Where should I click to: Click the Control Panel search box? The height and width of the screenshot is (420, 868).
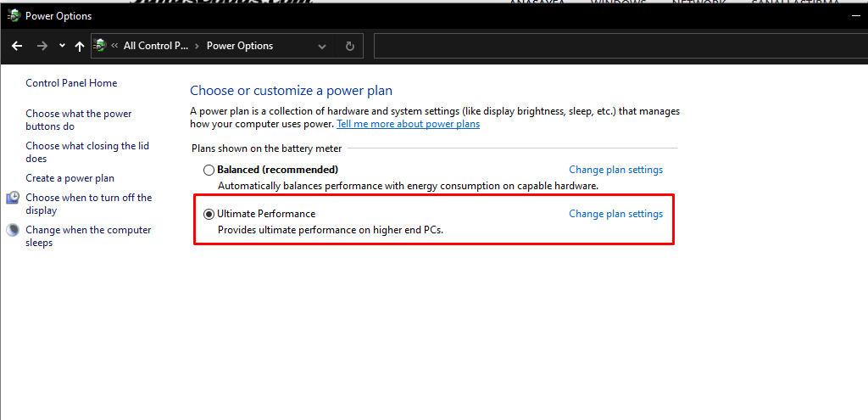point(619,47)
